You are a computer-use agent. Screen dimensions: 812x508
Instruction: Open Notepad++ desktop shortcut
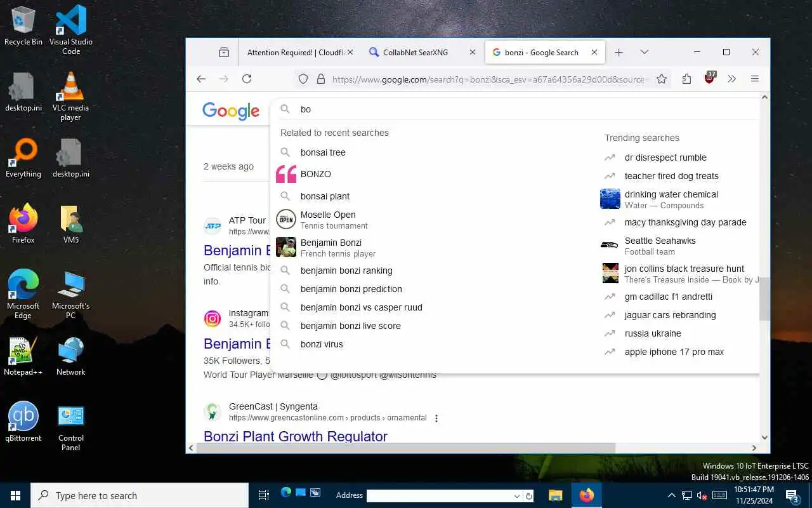[23, 356]
